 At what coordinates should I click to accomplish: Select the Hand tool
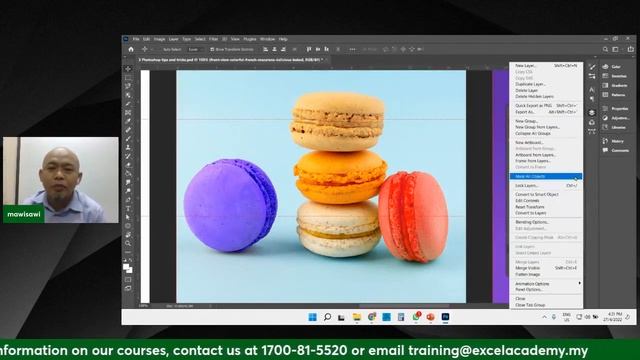click(128, 235)
